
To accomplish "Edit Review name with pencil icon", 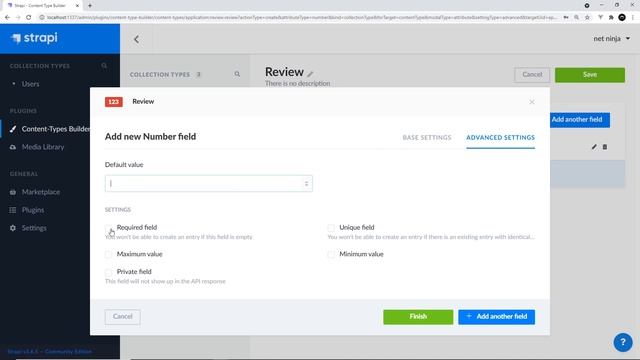I will coord(310,74).
